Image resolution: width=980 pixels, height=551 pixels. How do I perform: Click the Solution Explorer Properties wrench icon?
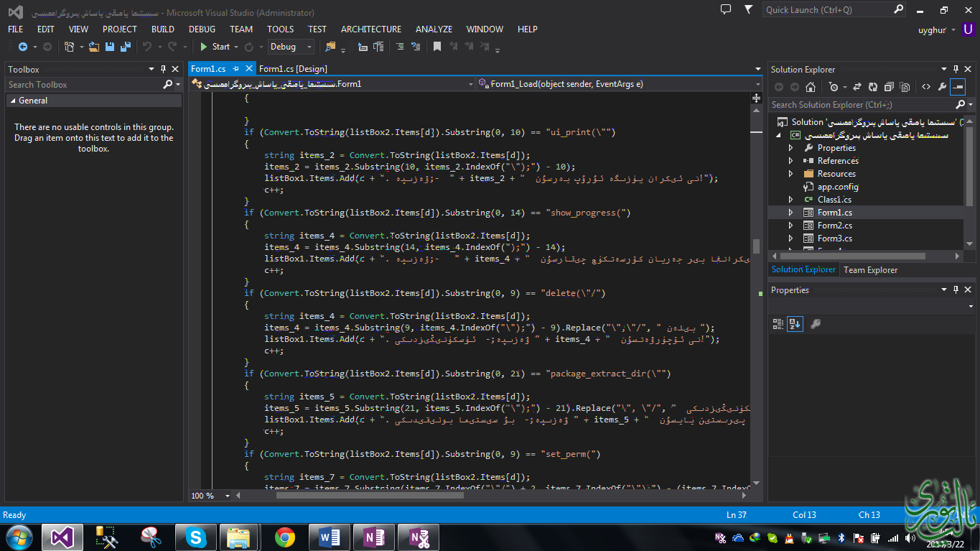942,87
